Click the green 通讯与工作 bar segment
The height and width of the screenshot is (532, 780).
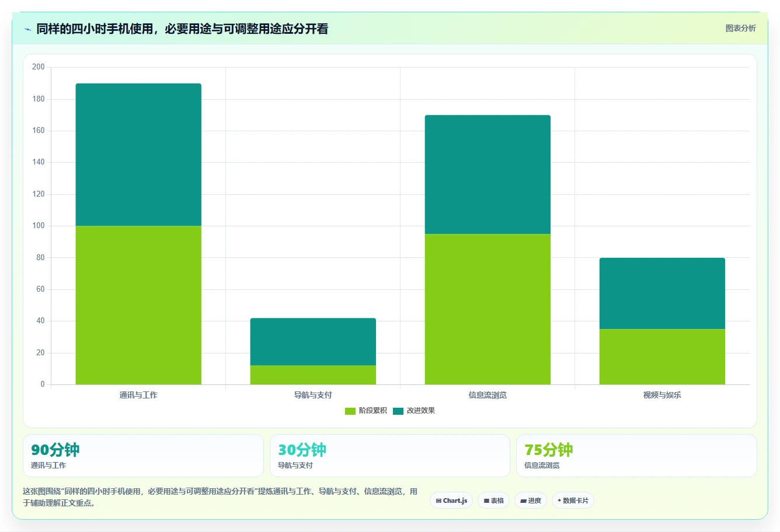[x=138, y=305]
